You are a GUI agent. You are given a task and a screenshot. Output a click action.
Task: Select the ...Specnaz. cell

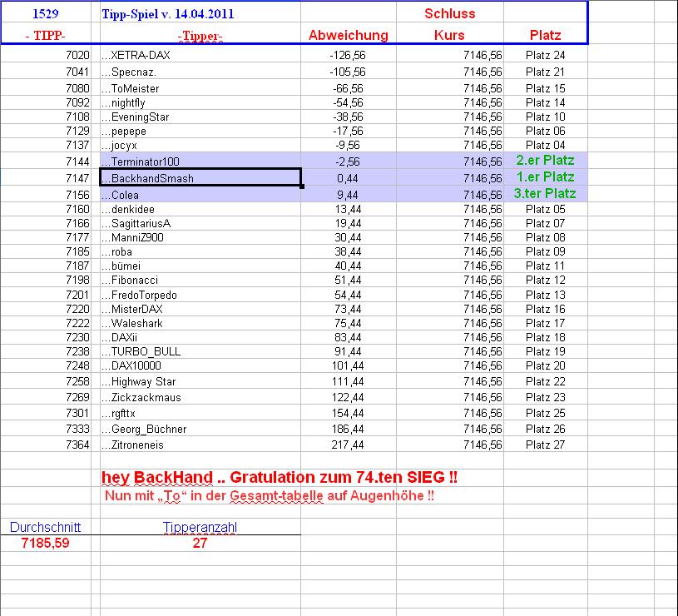[200, 72]
